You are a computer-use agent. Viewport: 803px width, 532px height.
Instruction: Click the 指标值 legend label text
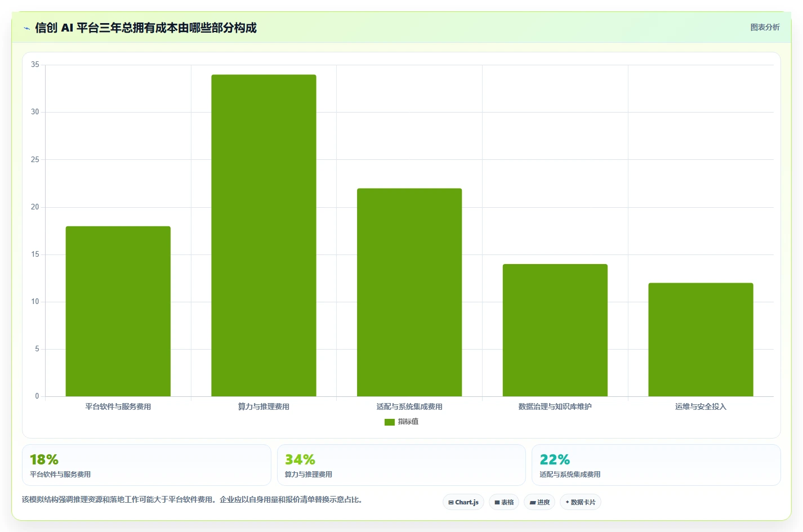[408, 422]
